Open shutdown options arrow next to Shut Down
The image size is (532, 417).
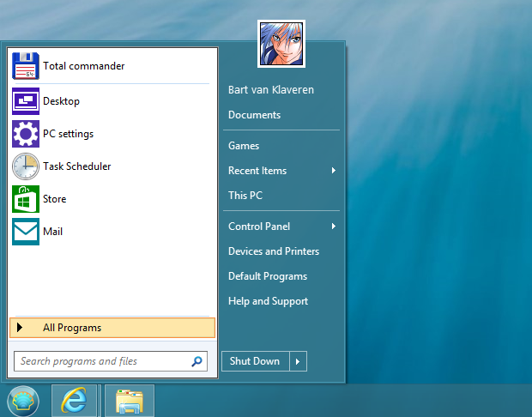298,361
